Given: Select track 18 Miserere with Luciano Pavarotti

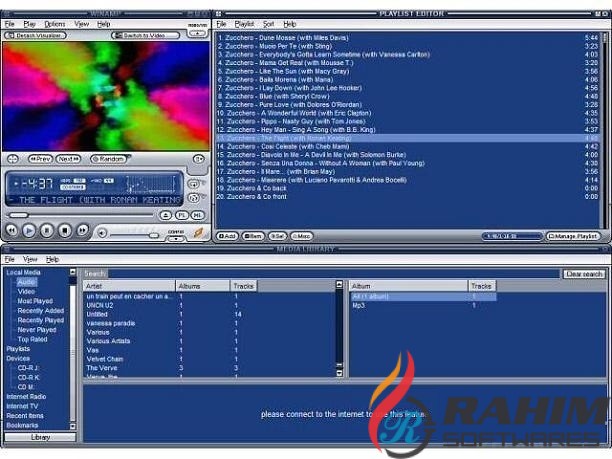Looking at the screenshot, I should click(x=407, y=180).
